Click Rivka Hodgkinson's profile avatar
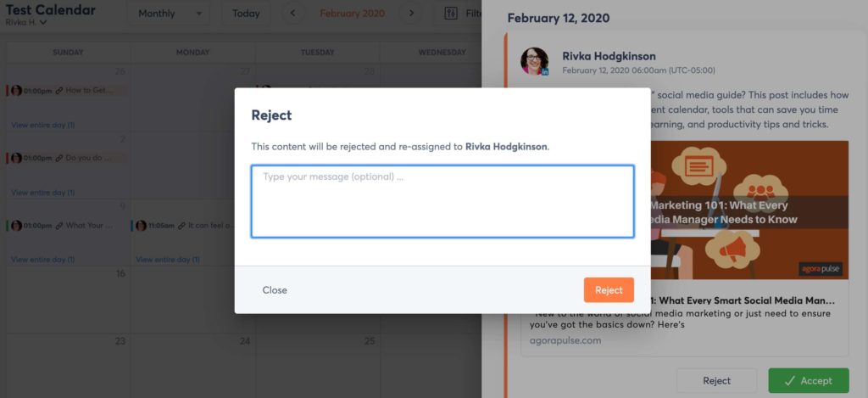 pyautogui.click(x=535, y=62)
